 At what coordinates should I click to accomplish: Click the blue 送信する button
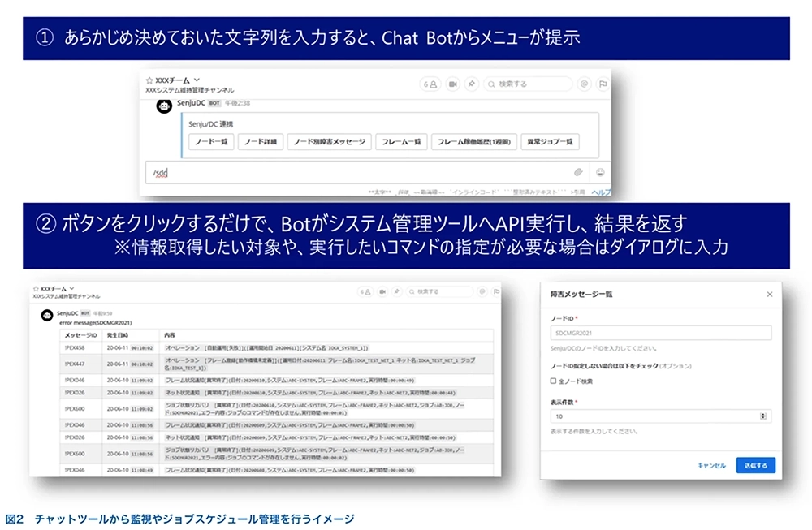755,465
